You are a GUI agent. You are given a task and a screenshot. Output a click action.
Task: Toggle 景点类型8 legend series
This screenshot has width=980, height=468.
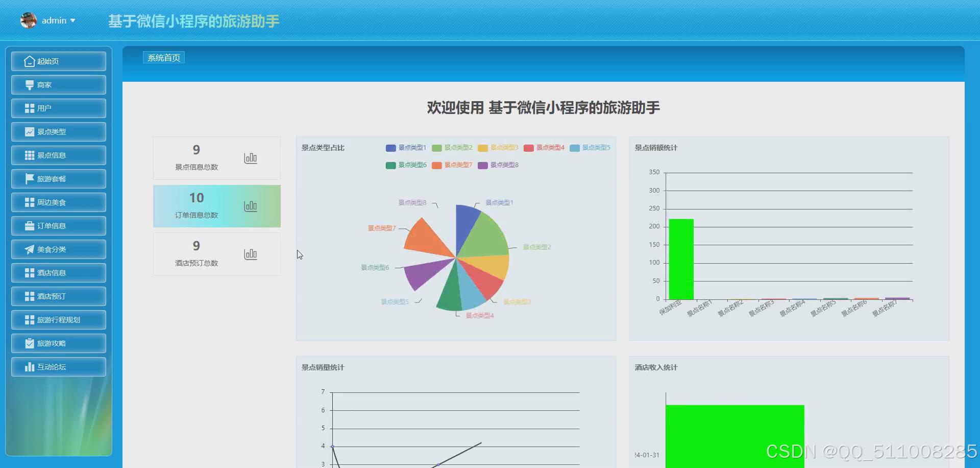tap(498, 165)
